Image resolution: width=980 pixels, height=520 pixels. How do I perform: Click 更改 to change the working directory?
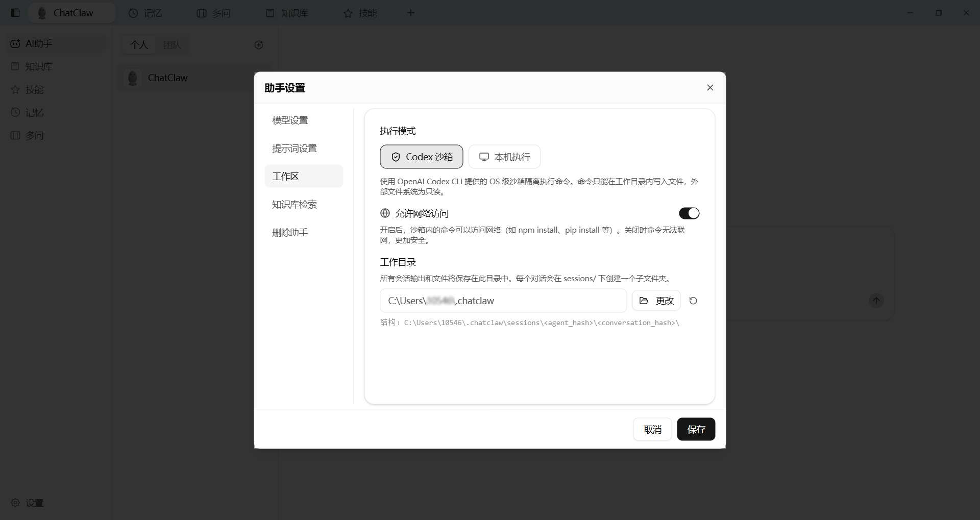point(656,301)
